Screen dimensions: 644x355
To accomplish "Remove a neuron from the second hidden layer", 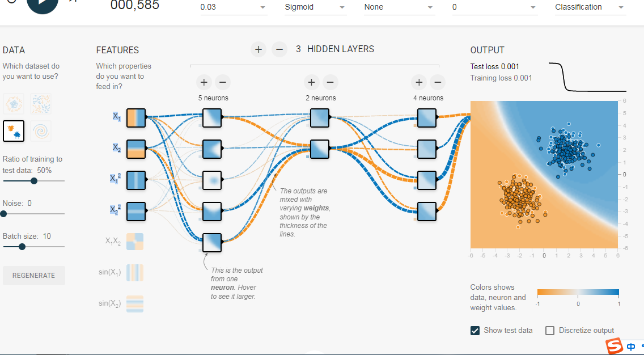I will (x=331, y=82).
